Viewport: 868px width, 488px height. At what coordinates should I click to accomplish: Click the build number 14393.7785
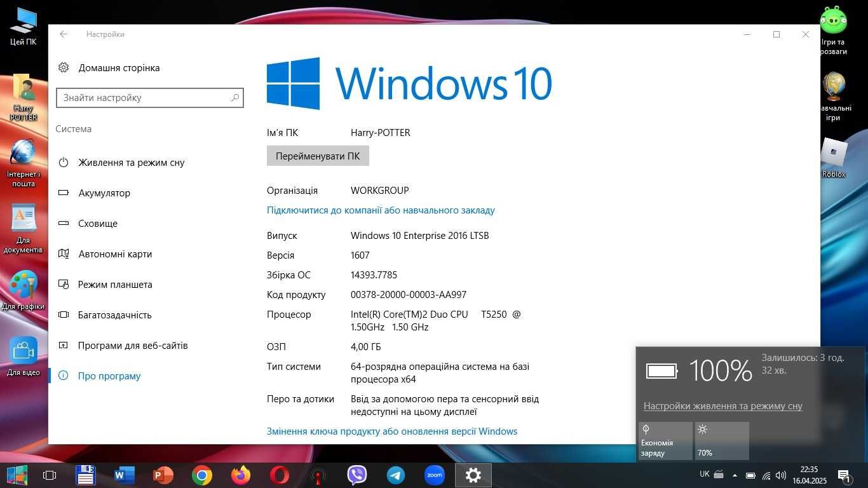pyautogui.click(x=374, y=275)
